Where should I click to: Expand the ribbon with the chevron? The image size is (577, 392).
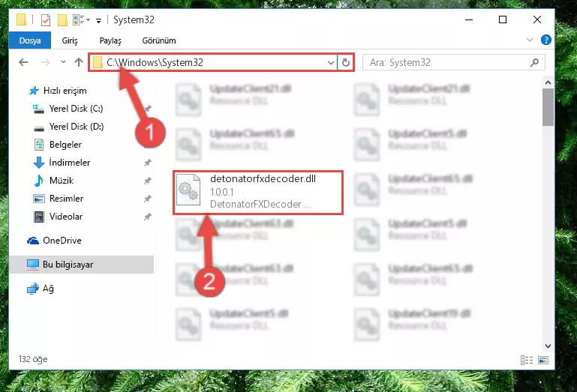click(530, 40)
